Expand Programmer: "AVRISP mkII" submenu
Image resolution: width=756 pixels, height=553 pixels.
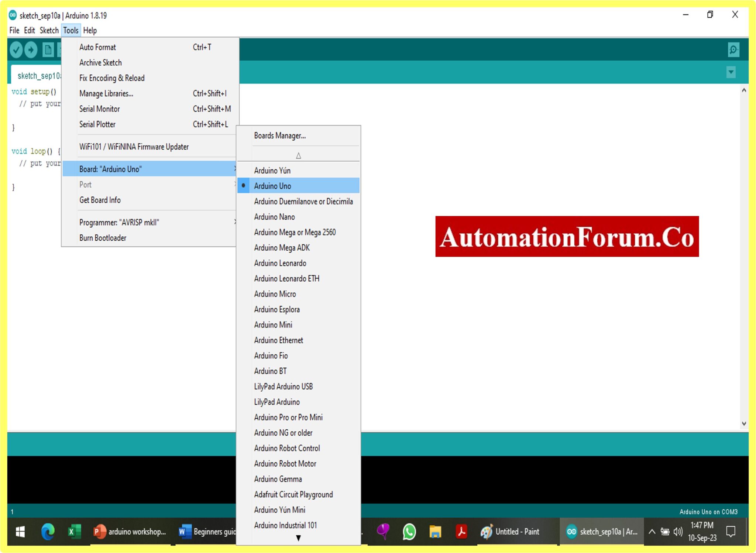pos(150,222)
